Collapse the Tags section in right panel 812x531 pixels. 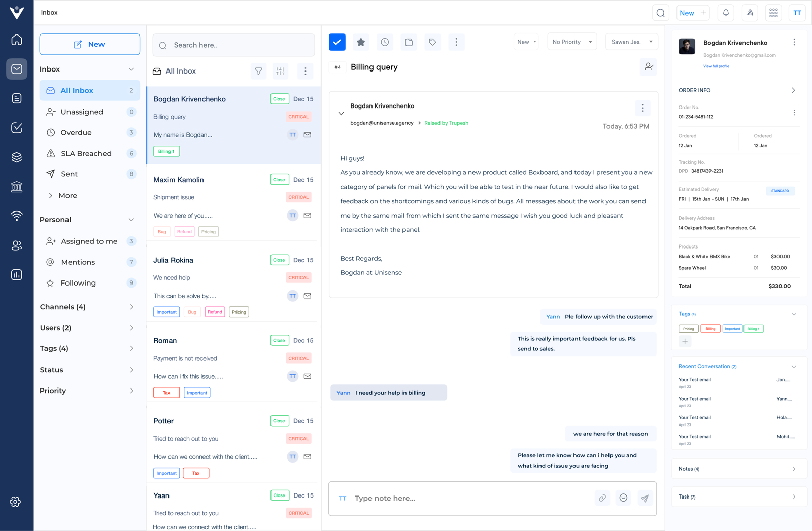tap(794, 314)
